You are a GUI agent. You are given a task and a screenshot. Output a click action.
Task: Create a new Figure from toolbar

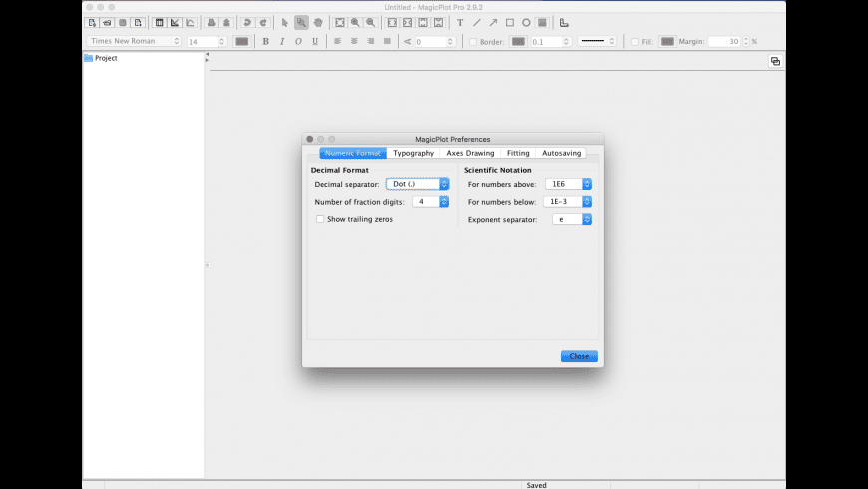(190, 23)
